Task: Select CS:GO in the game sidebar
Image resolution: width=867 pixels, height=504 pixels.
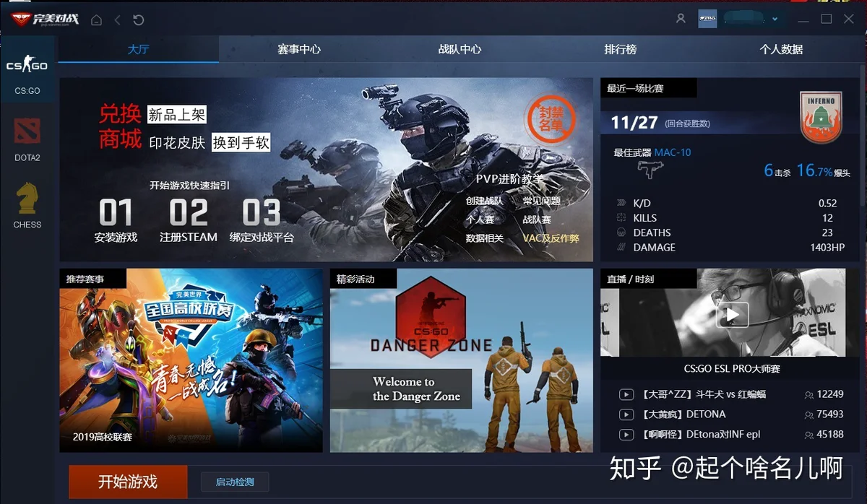Action: pyautogui.click(x=27, y=71)
